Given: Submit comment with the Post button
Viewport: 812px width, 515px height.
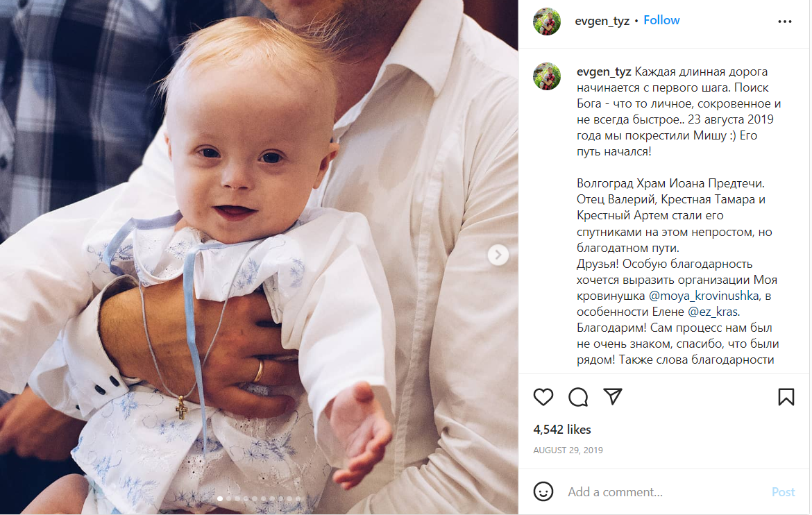Looking at the screenshot, I should [x=783, y=491].
